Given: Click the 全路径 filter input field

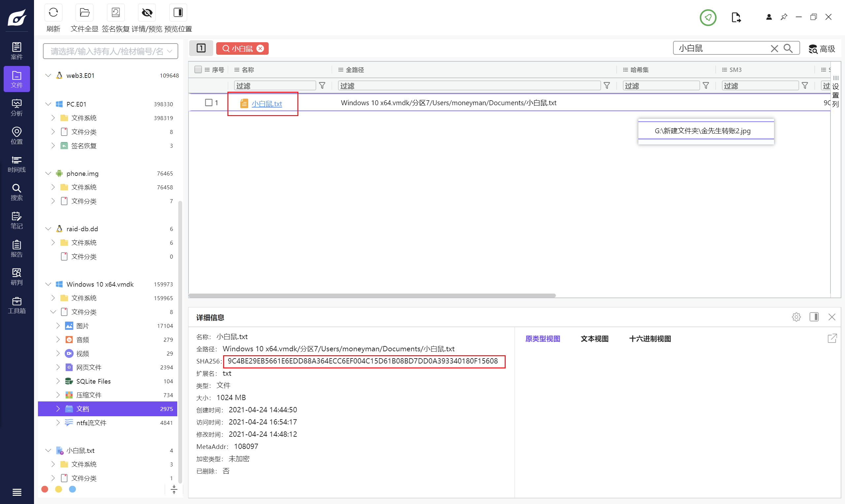Looking at the screenshot, I should pos(469,85).
